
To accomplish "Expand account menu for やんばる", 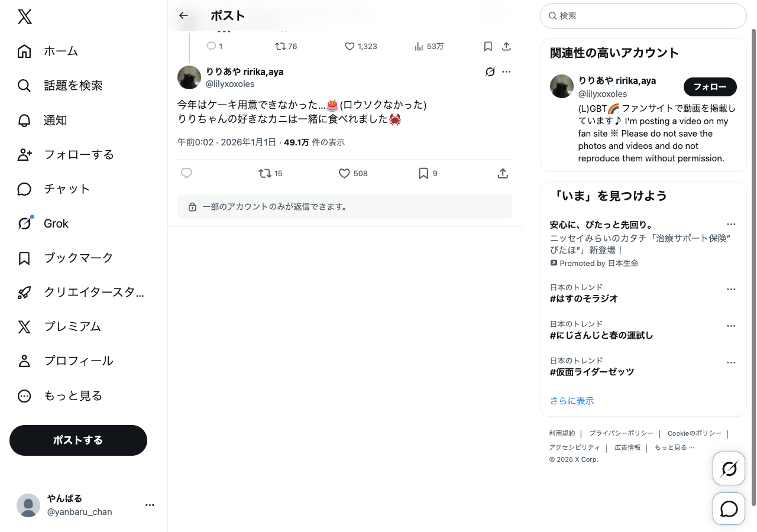I will point(150,505).
